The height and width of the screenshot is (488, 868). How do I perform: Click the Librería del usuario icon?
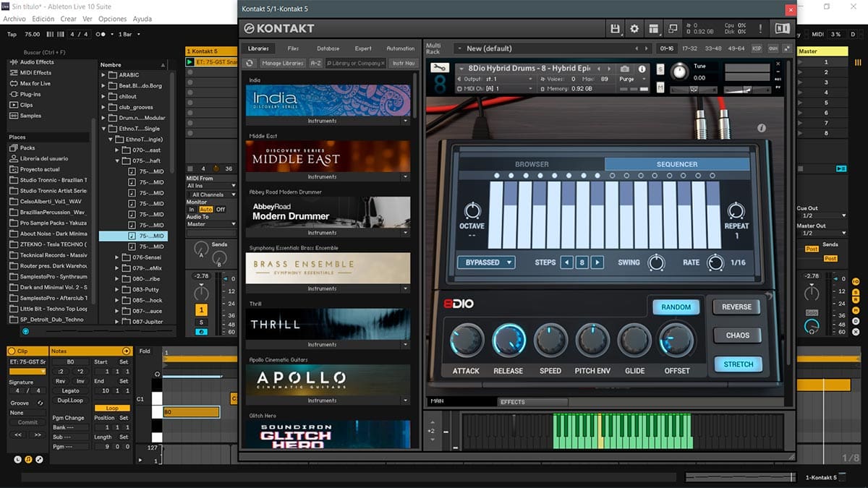(13, 158)
